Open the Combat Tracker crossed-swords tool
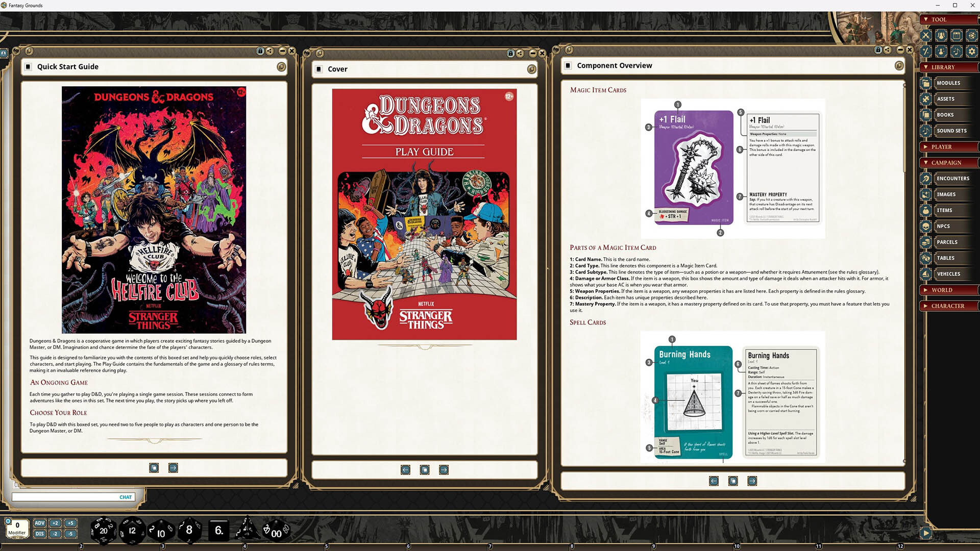 click(926, 36)
